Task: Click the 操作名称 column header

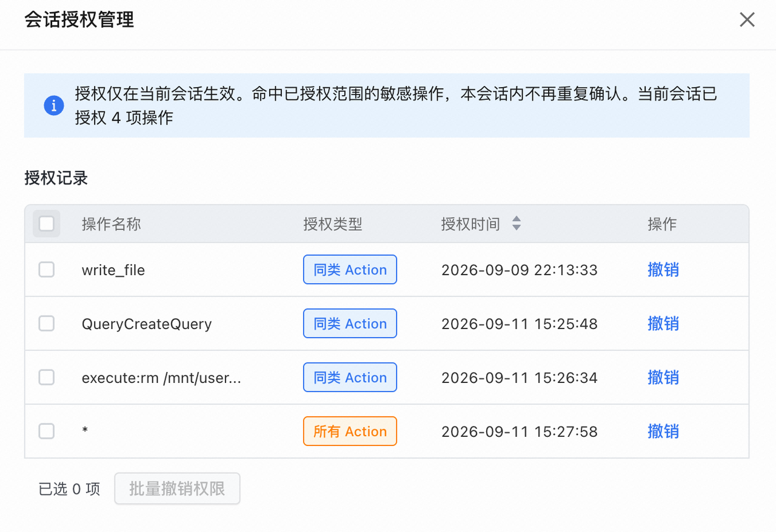Action: [x=112, y=224]
